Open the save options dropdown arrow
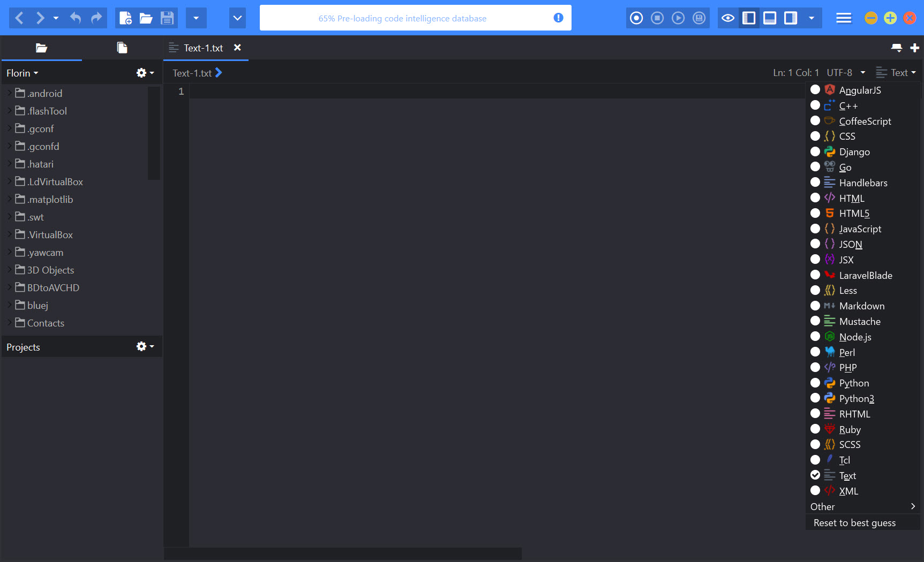Screen dimensions: 924x562 [196, 18]
